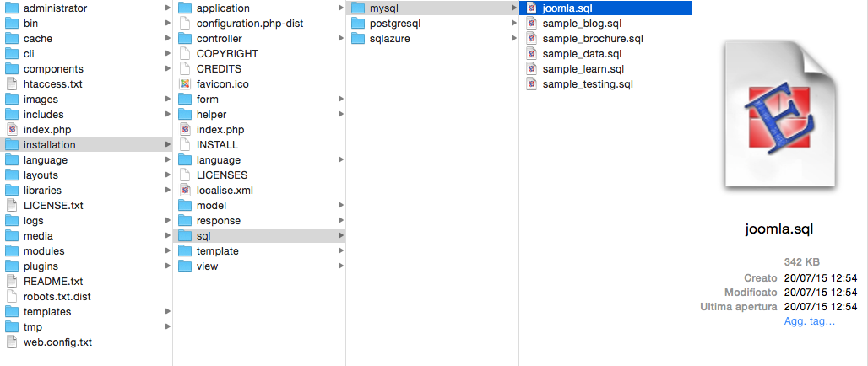Click the htaccess.txt file icon
The image size is (868, 366).
(12, 84)
